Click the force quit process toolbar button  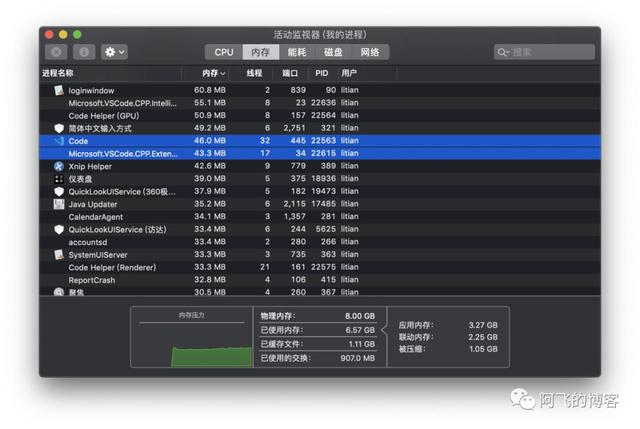pos(56,52)
